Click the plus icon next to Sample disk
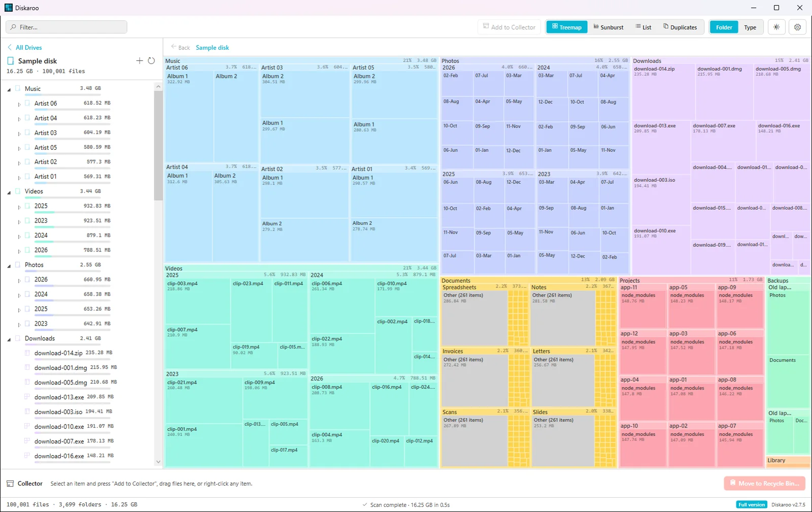Screen dimensions: 812x512 (140, 61)
